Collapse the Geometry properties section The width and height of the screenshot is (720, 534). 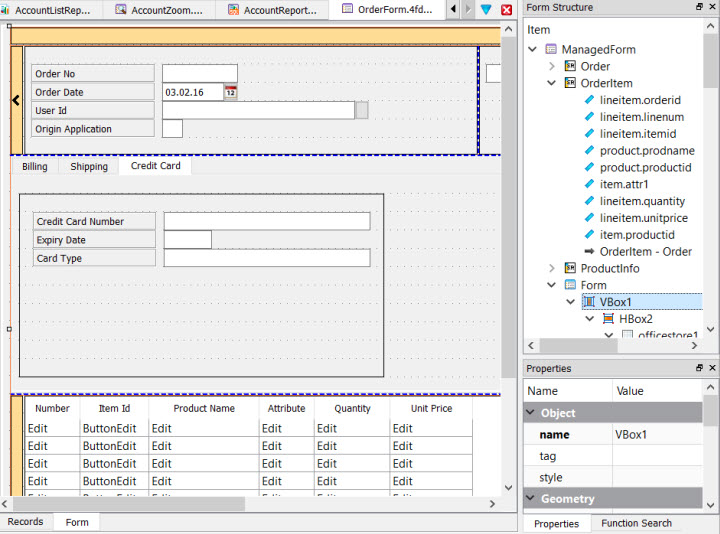coord(530,499)
